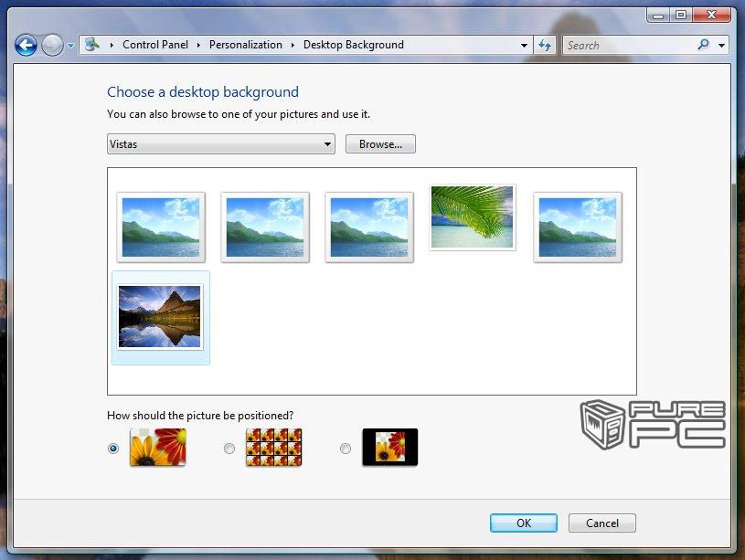Expand arrow after Personalization breadcrumb
The height and width of the screenshot is (560, 745).
coord(293,45)
